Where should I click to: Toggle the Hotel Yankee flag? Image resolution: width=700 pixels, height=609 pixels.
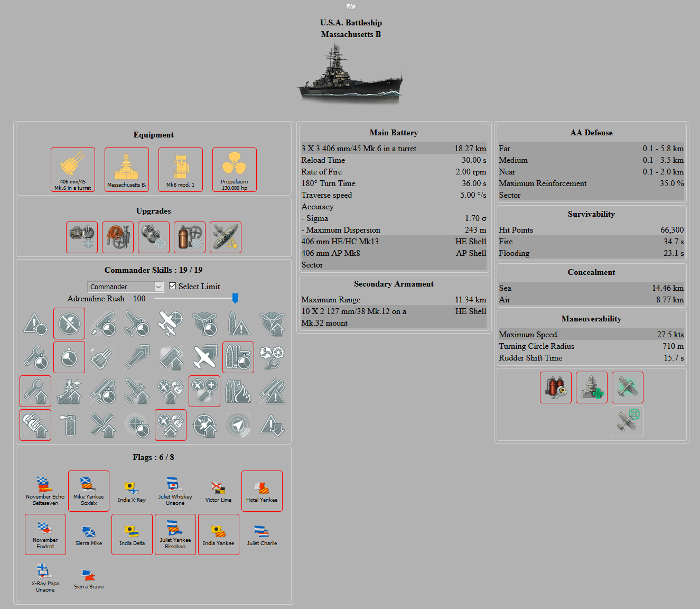262,491
